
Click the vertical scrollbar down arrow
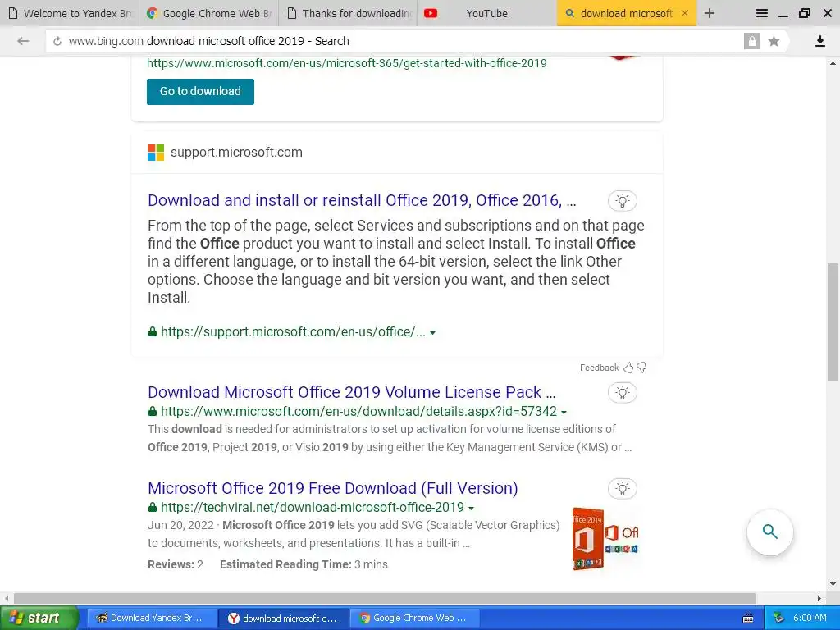tap(833, 584)
